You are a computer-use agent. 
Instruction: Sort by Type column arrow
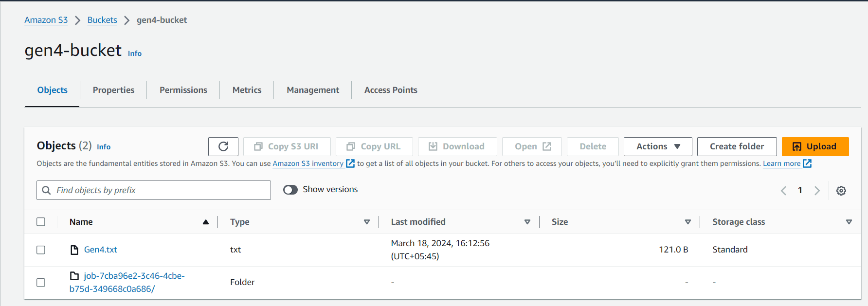367,222
